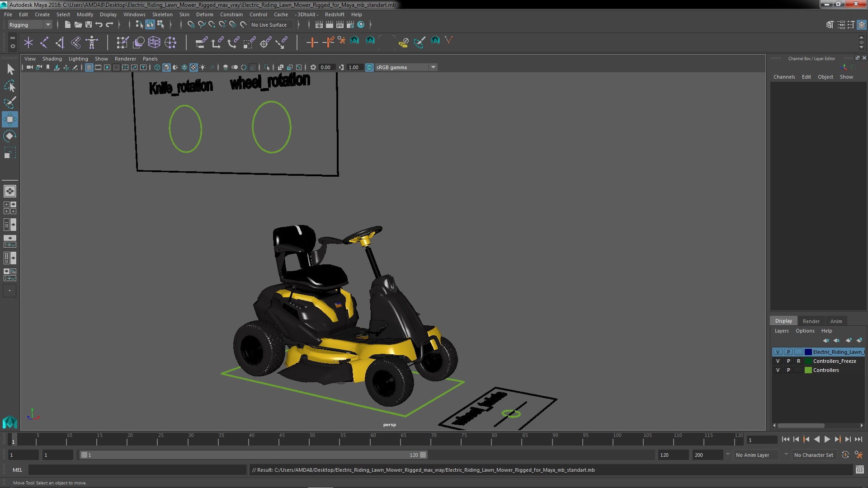The height and width of the screenshot is (488, 868).
Task: Click Create New Layer from Selected icon
Action: click(x=859, y=340)
